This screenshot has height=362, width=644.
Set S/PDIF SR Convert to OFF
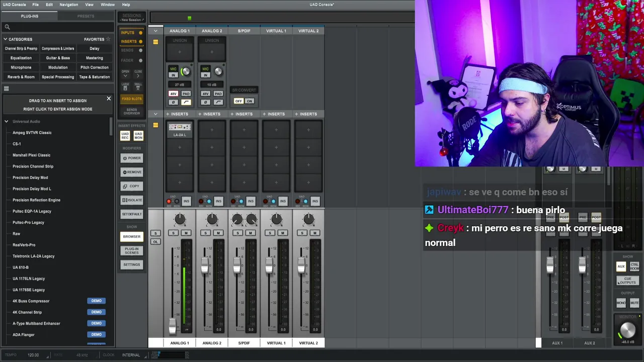(x=238, y=101)
